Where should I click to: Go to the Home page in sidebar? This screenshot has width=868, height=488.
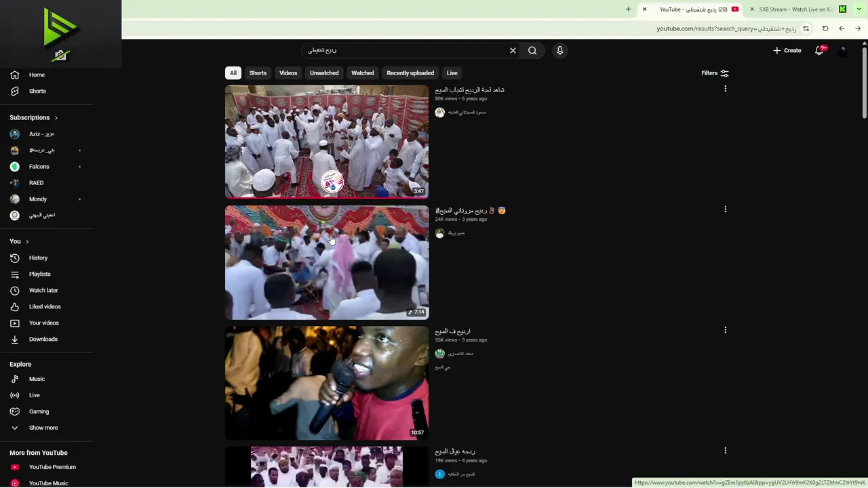coord(37,75)
